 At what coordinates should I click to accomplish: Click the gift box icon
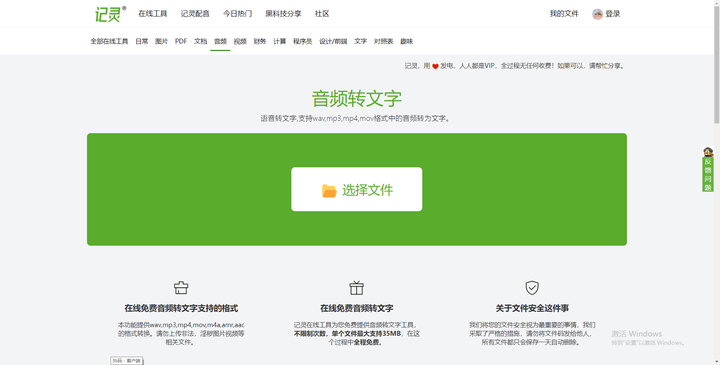pos(357,288)
